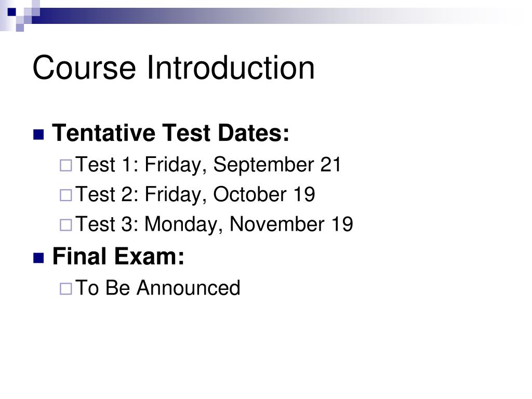Click the hollow box bullet before Test 2
The width and height of the screenshot is (532, 399).
point(66,195)
